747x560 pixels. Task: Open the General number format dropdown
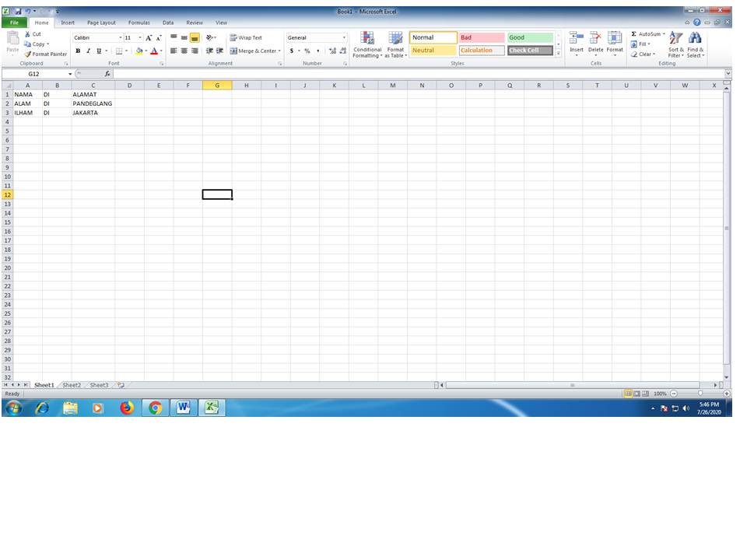[x=344, y=37]
